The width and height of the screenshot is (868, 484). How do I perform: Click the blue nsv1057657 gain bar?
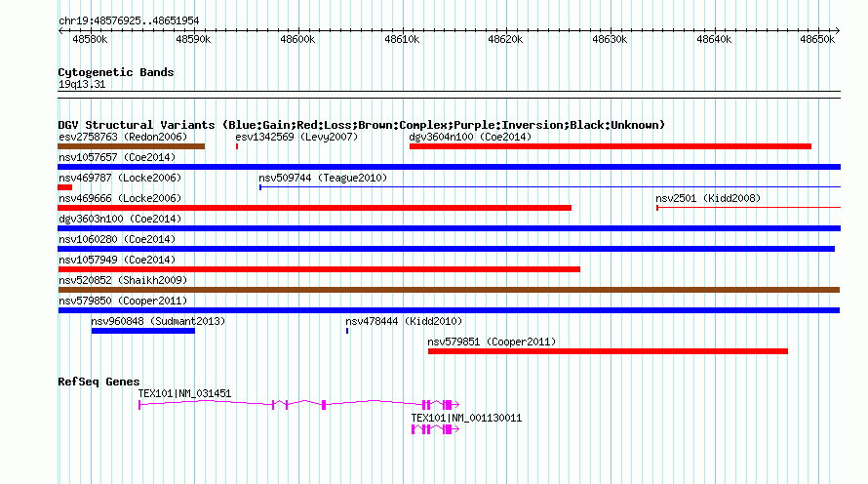click(x=449, y=167)
